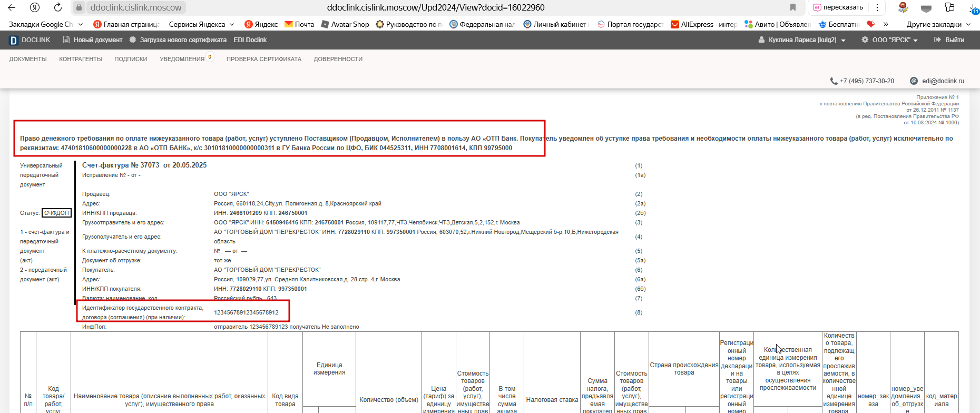Image resolution: width=980 pixels, height=413 pixels.
Task: Create a document via 'Новый документ'
Action: (93, 40)
